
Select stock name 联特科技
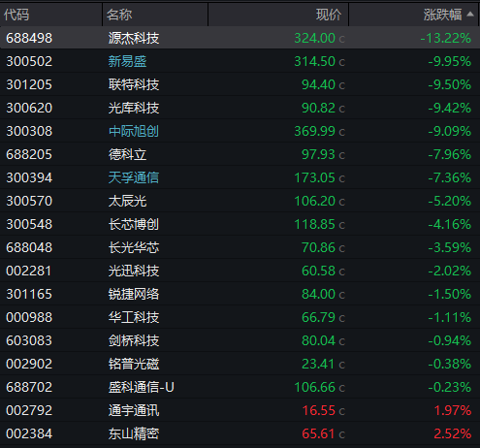click(134, 84)
